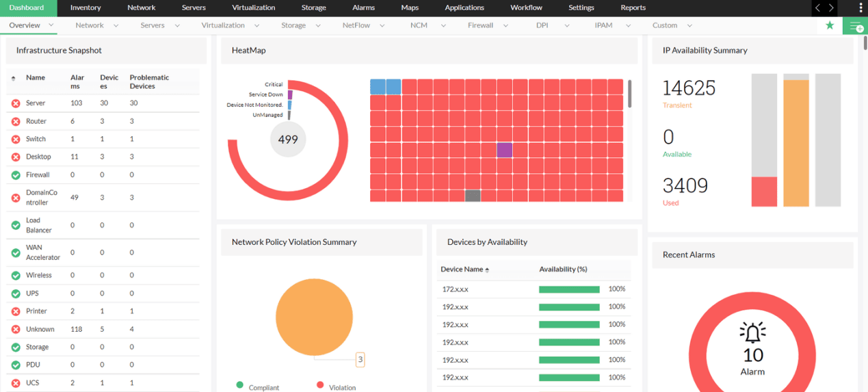Click the green status icon beside Firewall

coord(16,175)
